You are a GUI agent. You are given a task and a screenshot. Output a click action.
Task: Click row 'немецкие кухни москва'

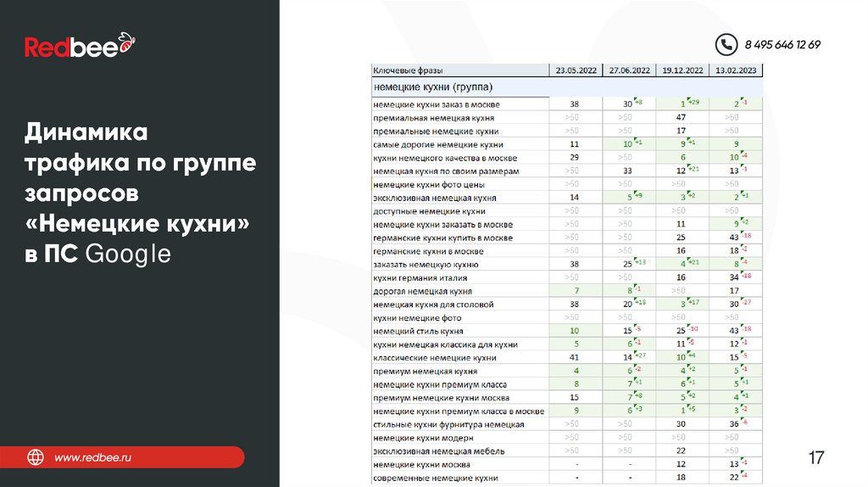point(567,464)
